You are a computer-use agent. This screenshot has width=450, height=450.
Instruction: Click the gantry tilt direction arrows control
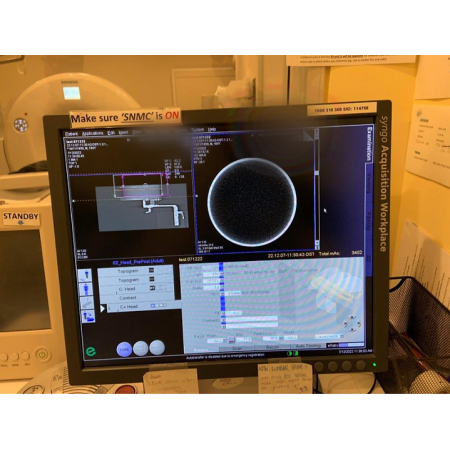point(352,323)
